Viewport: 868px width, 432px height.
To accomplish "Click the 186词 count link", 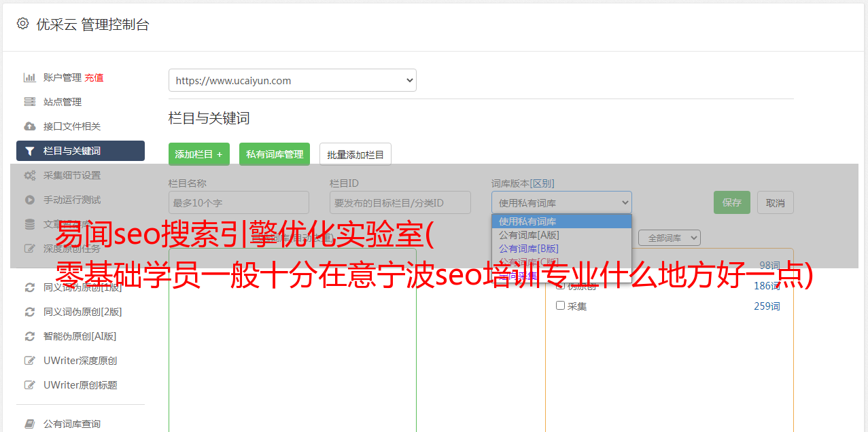I will tap(767, 286).
